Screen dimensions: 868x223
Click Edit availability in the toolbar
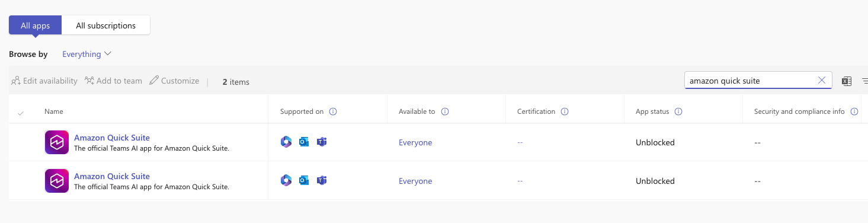click(x=44, y=81)
